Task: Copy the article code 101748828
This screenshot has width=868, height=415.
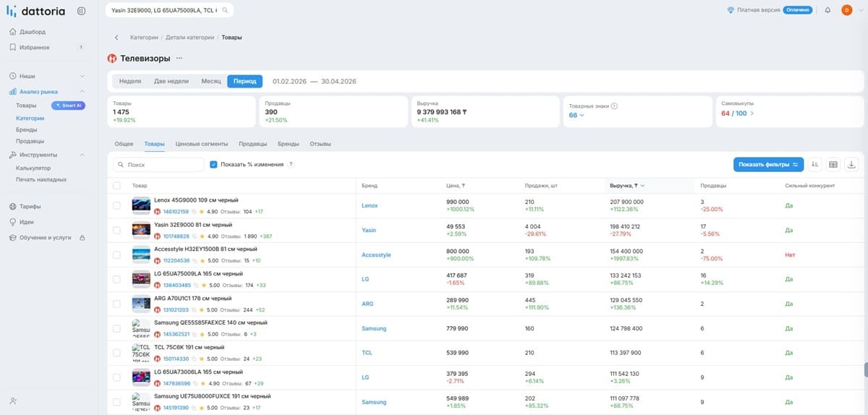Action: tap(195, 236)
